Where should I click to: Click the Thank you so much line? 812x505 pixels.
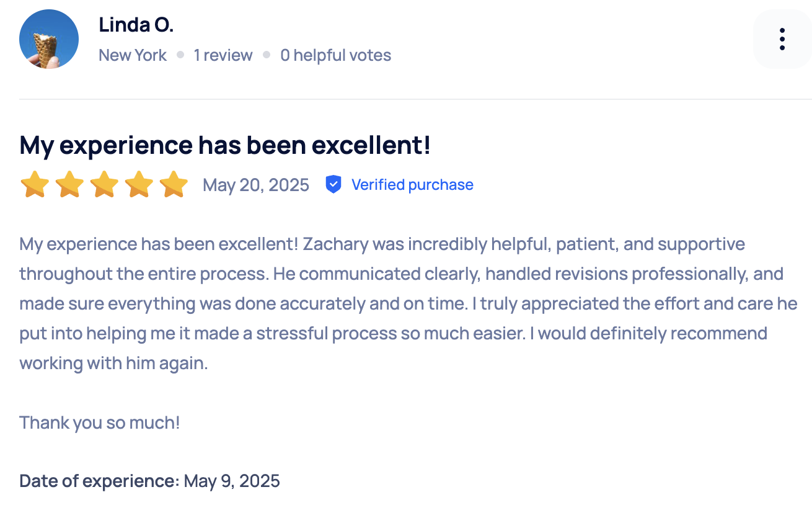[100, 423]
